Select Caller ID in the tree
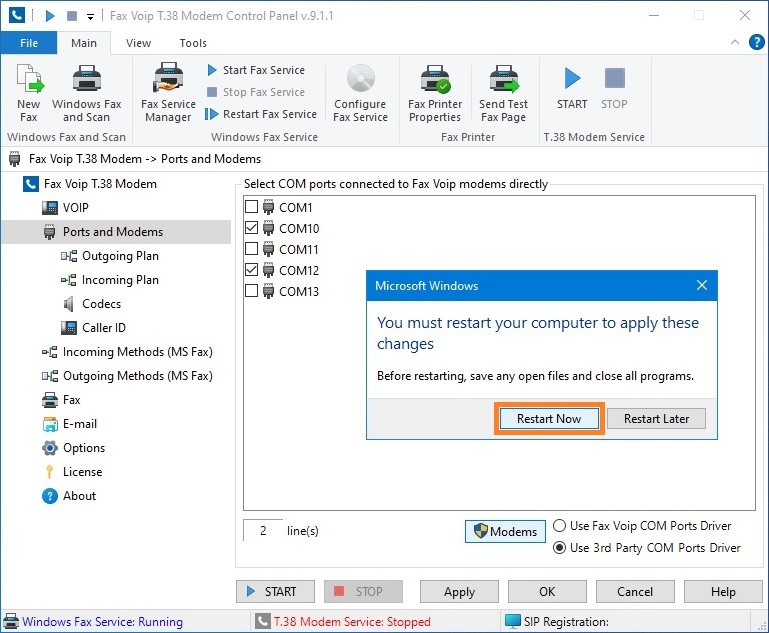Screen dimensions: 769x633 (103, 328)
